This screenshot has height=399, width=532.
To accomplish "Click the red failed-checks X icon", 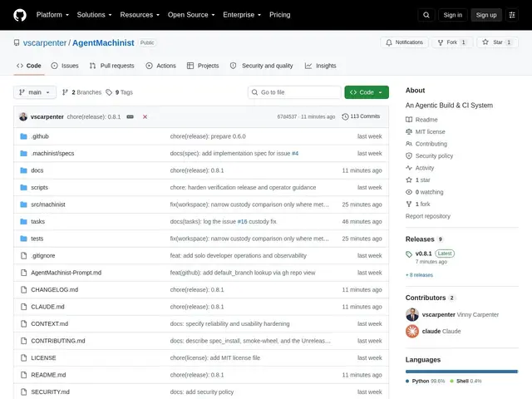I will click(x=145, y=116).
